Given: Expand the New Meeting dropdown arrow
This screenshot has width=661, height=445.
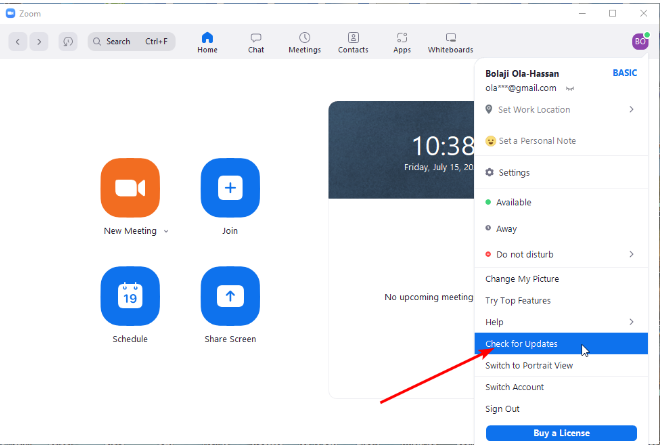Looking at the screenshot, I should click(x=166, y=231).
